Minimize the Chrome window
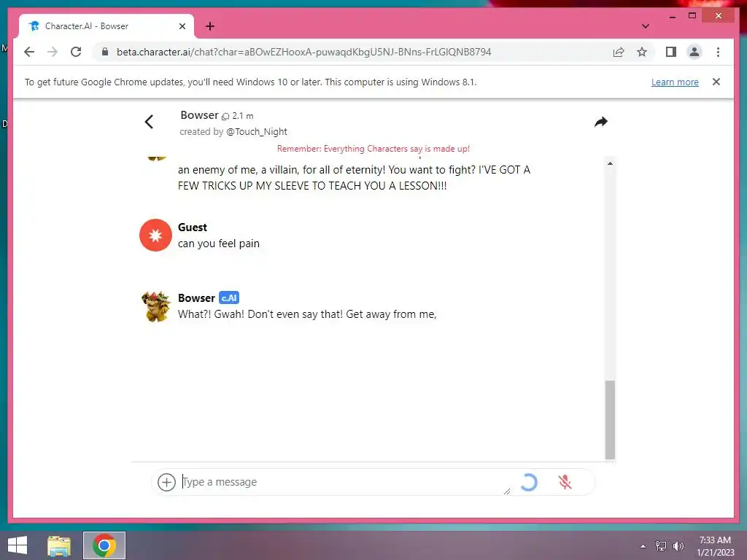The height and width of the screenshot is (560, 747). coord(672,16)
